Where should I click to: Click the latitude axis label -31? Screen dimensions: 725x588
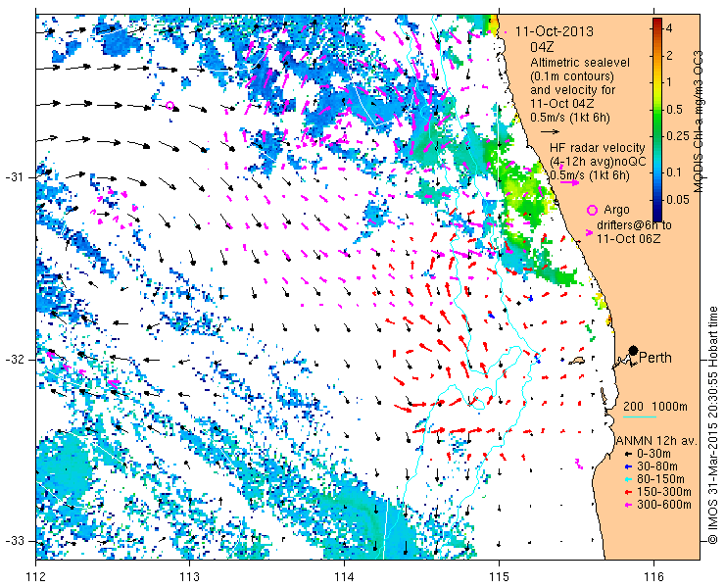tap(17, 177)
